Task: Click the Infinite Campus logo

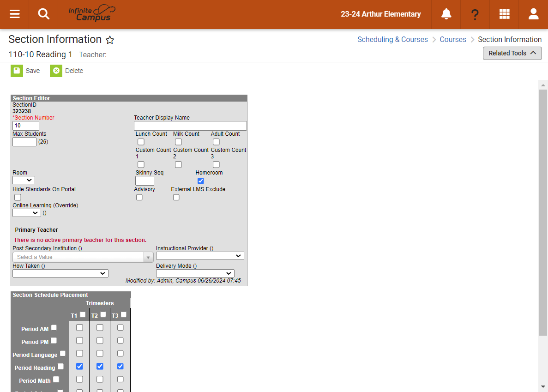Action: click(x=92, y=13)
